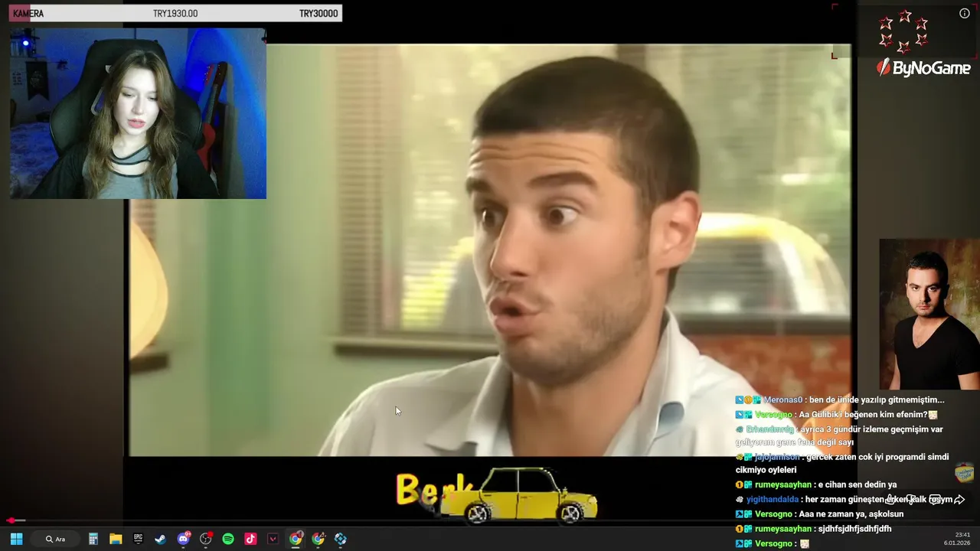Open Calculator from the taskbar
Screen dimensions: 980x551
pyautogui.click(x=93, y=539)
